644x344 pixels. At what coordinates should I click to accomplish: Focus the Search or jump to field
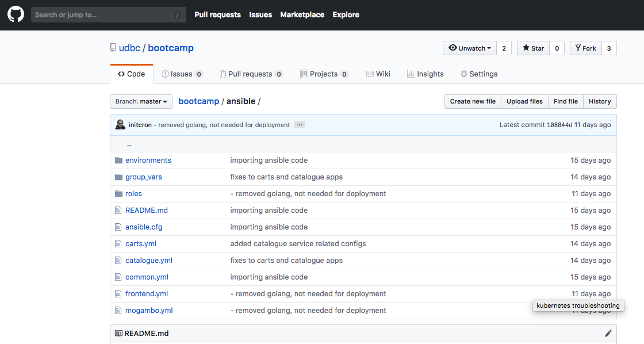point(109,15)
